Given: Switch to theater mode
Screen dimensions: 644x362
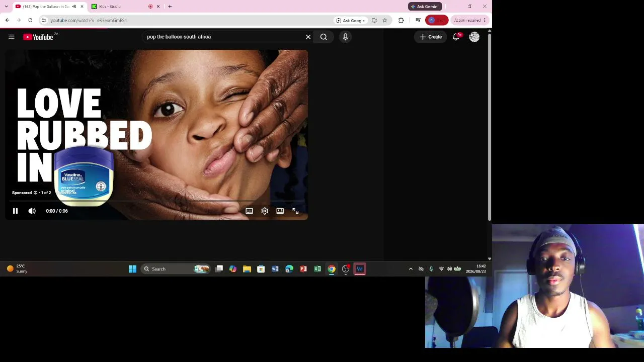Looking at the screenshot, I should tap(280, 211).
